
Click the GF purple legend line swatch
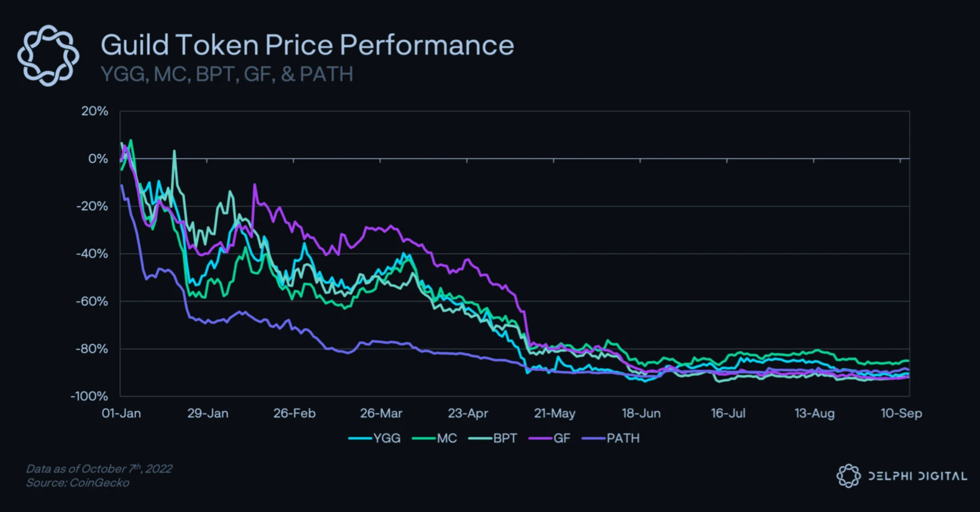(x=540, y=438)
